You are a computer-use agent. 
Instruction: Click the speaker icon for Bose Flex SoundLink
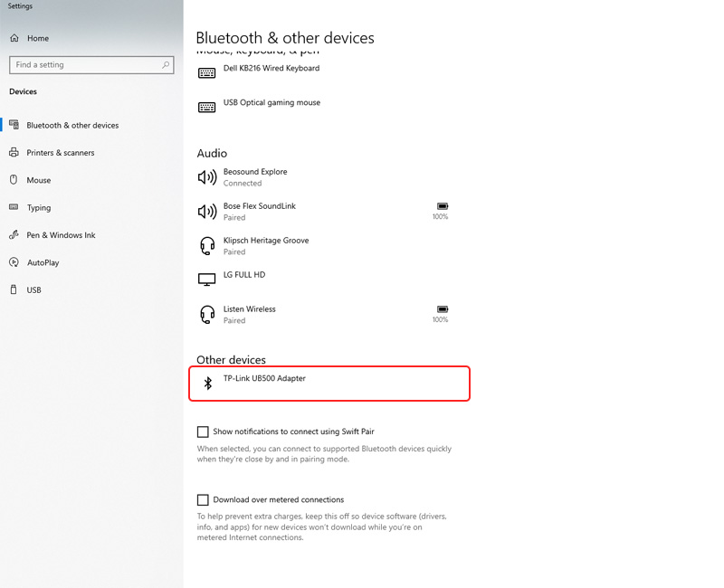[x=207, y=212]
